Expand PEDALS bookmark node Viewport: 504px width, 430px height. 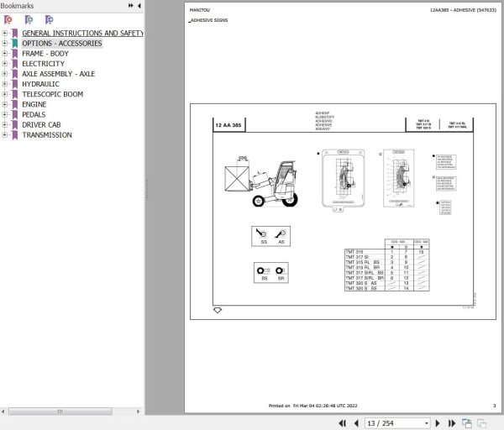pyautogui.click(x=4, y=114)
